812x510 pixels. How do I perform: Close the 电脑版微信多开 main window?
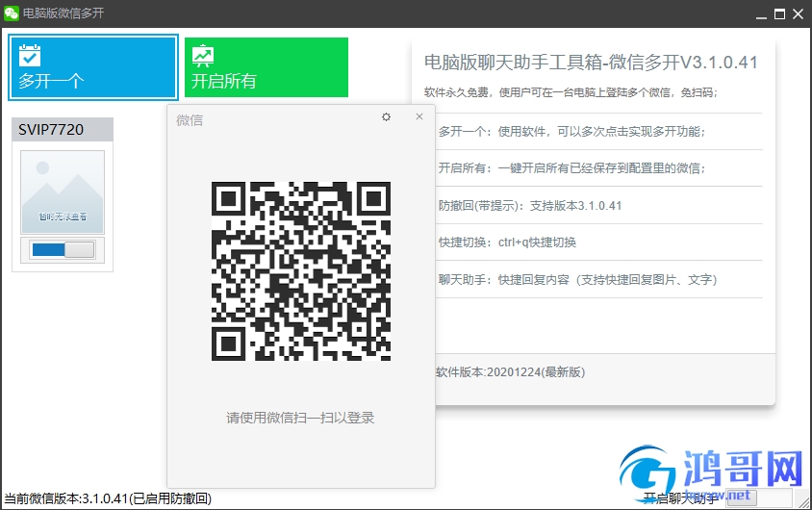pos(798,14)
